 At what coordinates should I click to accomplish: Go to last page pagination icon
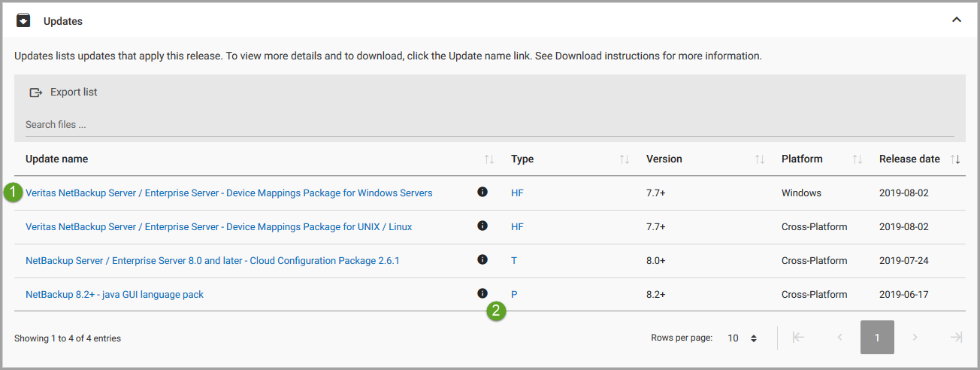[x=956, y=338]
